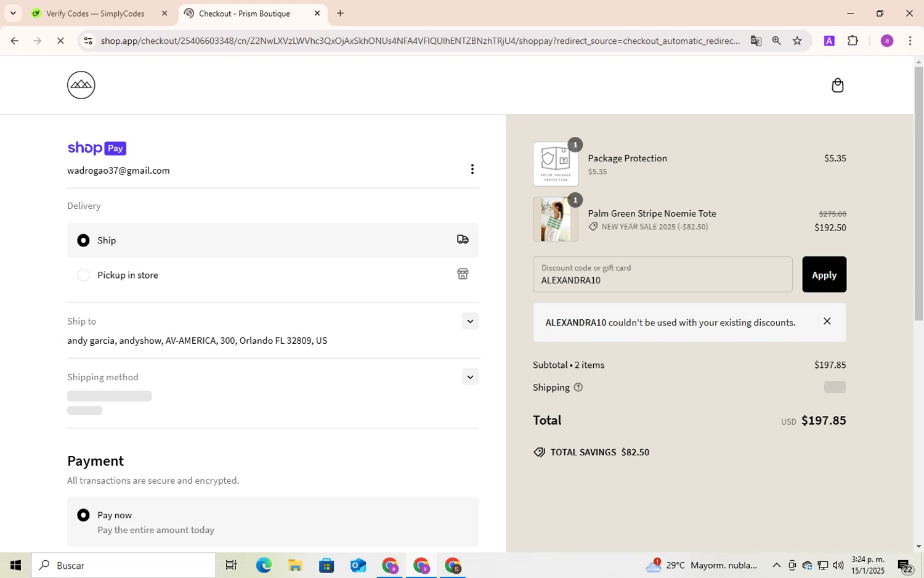Open the shopping bag cart icon
924x578 pixels.
tap(837, 85)
